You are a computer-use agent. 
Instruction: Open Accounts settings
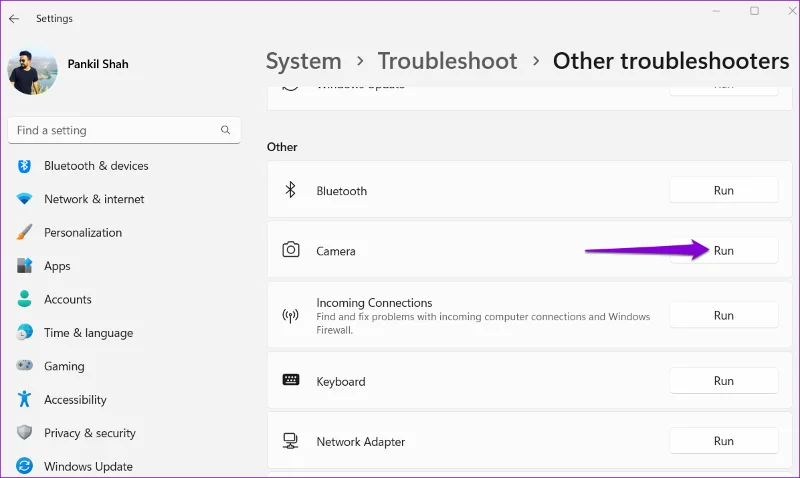68,299
